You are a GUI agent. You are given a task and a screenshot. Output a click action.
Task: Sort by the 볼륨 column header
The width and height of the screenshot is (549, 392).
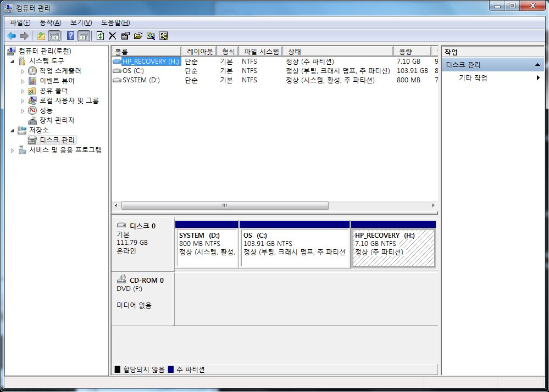(x=146, y=52)
